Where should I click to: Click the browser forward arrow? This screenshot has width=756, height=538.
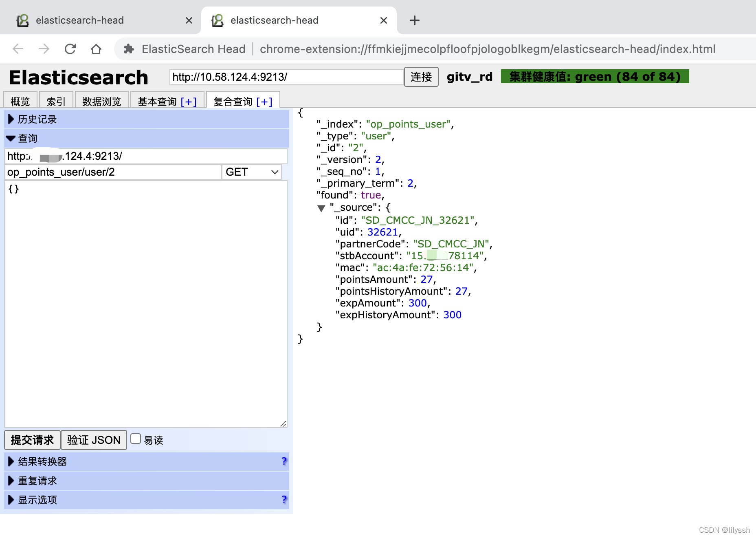pos(44,49)
